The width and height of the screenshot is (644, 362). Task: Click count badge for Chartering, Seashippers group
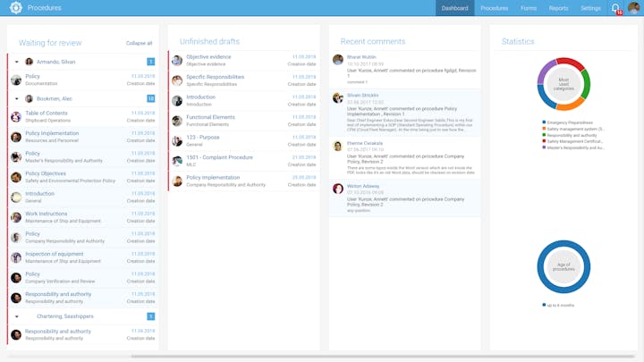(151, 316)
